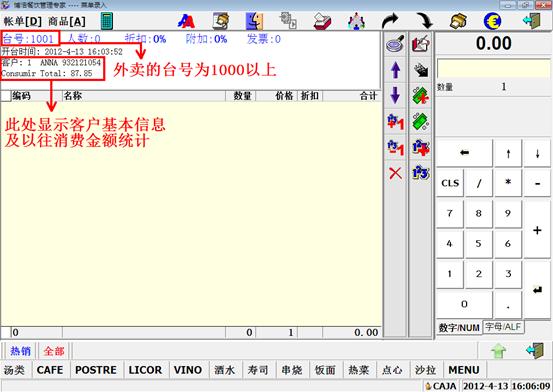Open the blue Euro coin payment icon
This screenshot has width=553, height=392.
(x=492, y=21)
